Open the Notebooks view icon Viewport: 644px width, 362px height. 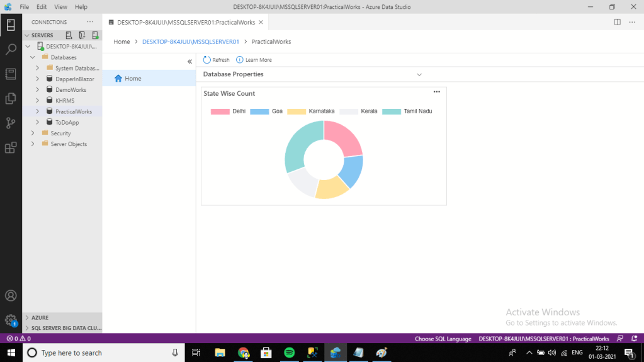11,74
